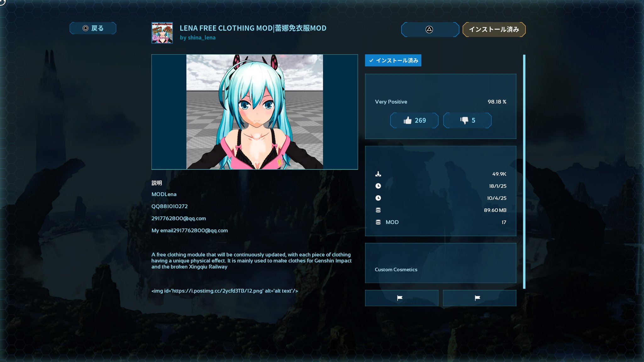Go back with the 戻る button
This screenshot has width=644, height=362.
pos(93,28)
